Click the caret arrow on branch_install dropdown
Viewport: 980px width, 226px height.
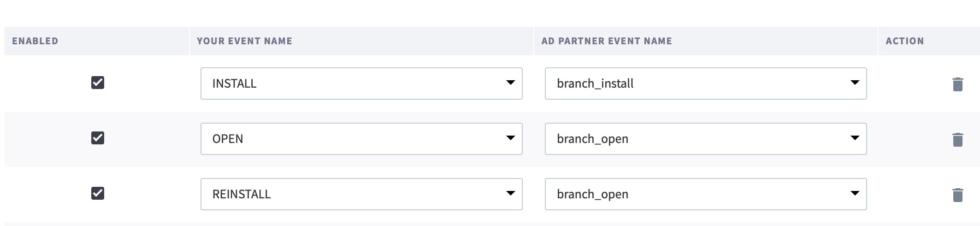coord(855,83)
